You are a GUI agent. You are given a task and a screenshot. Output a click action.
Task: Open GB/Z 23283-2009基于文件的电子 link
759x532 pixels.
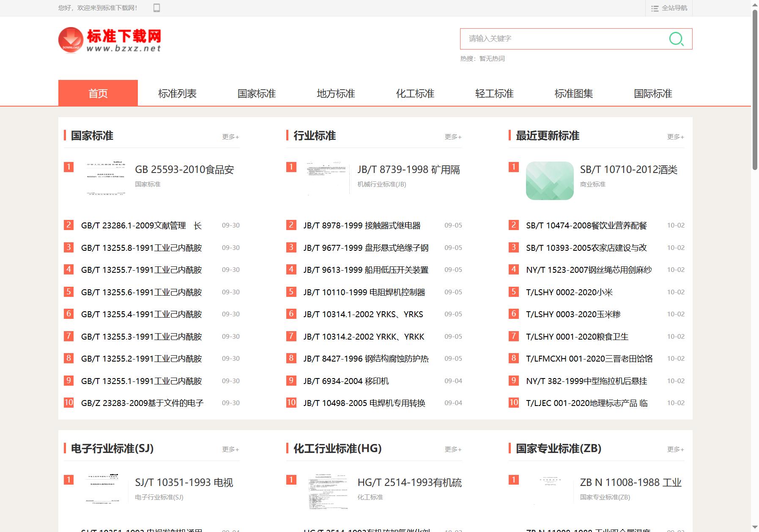(142, 403)
